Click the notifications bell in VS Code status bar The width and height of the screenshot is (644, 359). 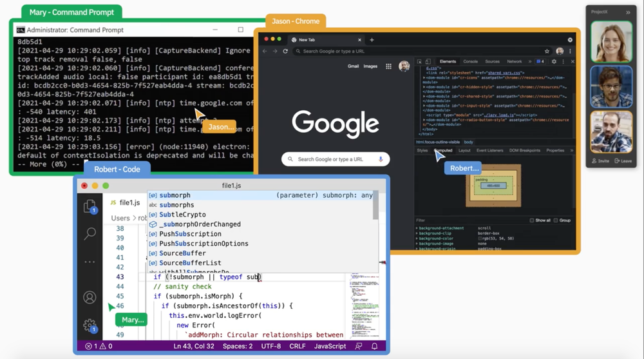[374, 346]
